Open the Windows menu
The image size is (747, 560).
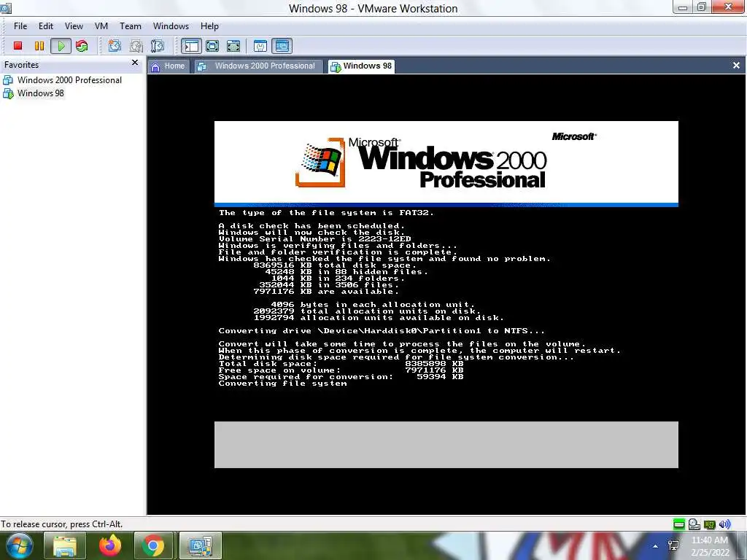171,26
